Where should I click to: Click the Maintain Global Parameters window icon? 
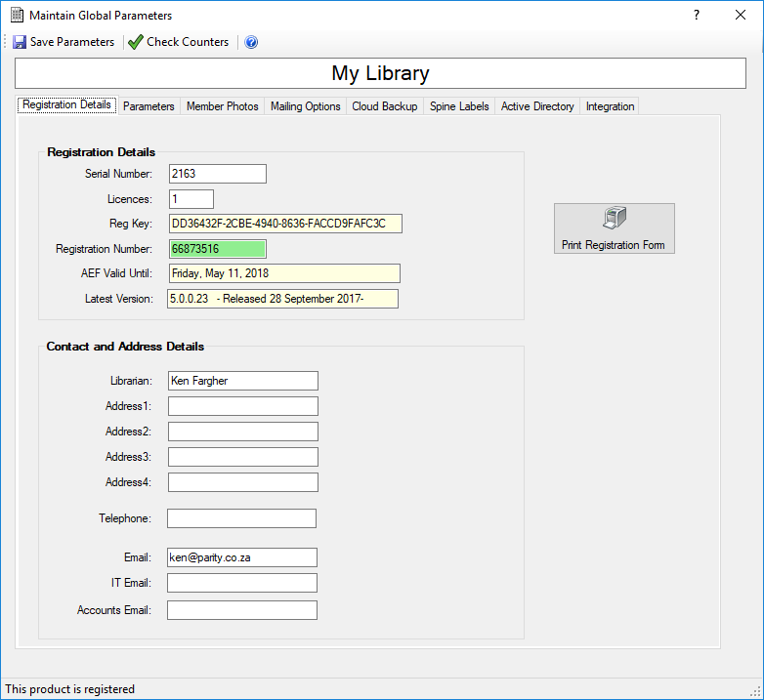click(x=17, y=15)
